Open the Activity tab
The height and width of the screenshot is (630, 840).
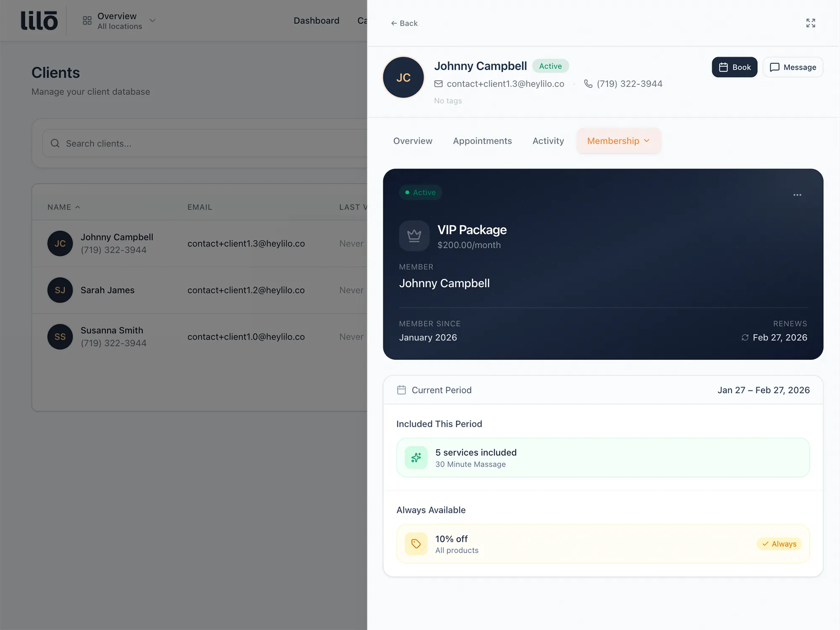tap(548, 141)
